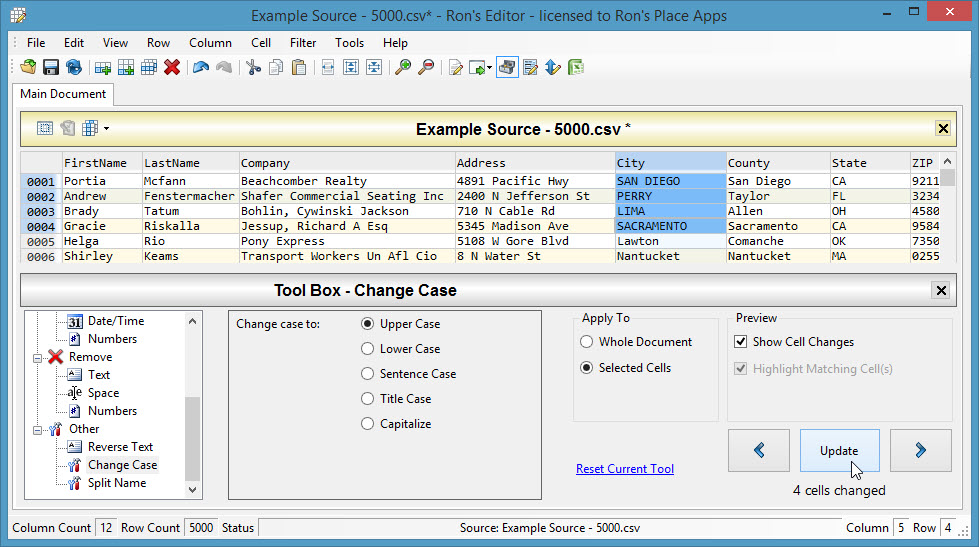Select Split Name in the tool tree

[x=116, y=483]
